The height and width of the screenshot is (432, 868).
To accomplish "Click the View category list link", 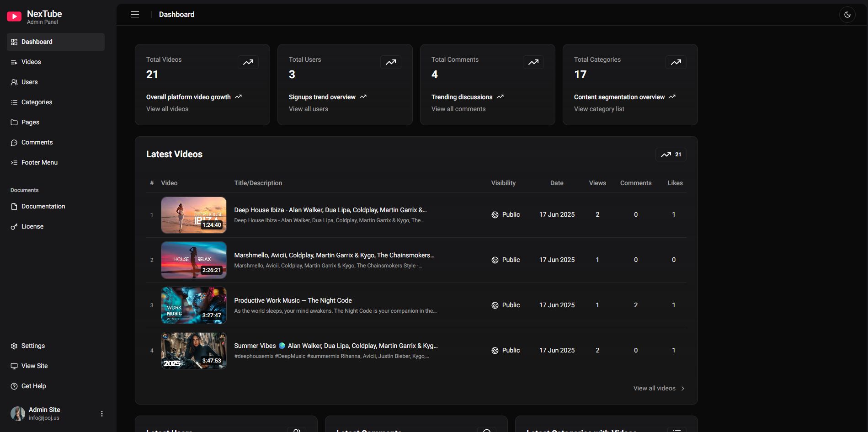I will tap(599, 109).
